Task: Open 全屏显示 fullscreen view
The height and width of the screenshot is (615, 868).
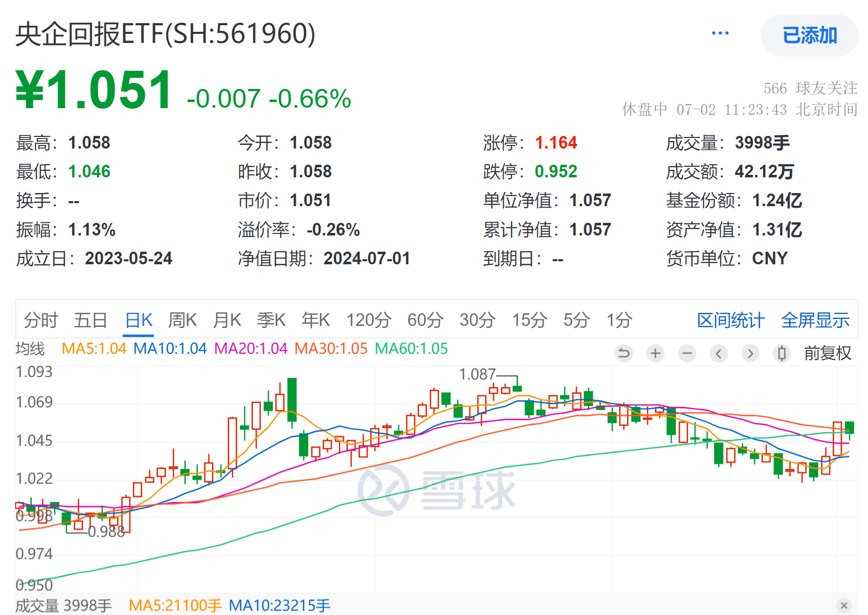Action: pos(815,319)
